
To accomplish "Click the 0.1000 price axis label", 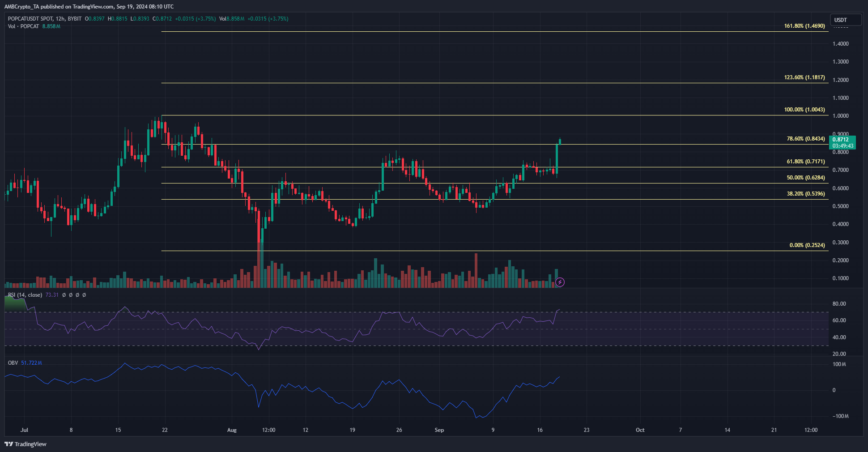I will click(x=841, y=278).
